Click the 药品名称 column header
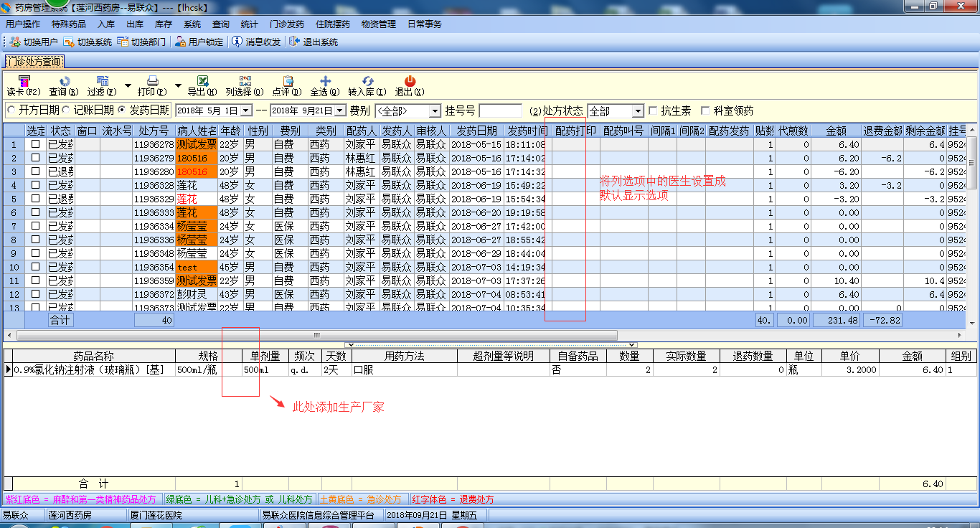Screen dimensions: 980x528 94,356
